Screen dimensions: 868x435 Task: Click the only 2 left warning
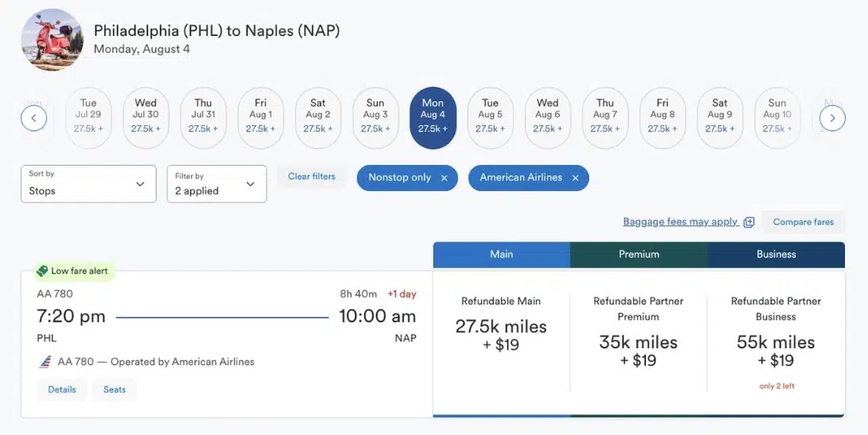point(776,386)
